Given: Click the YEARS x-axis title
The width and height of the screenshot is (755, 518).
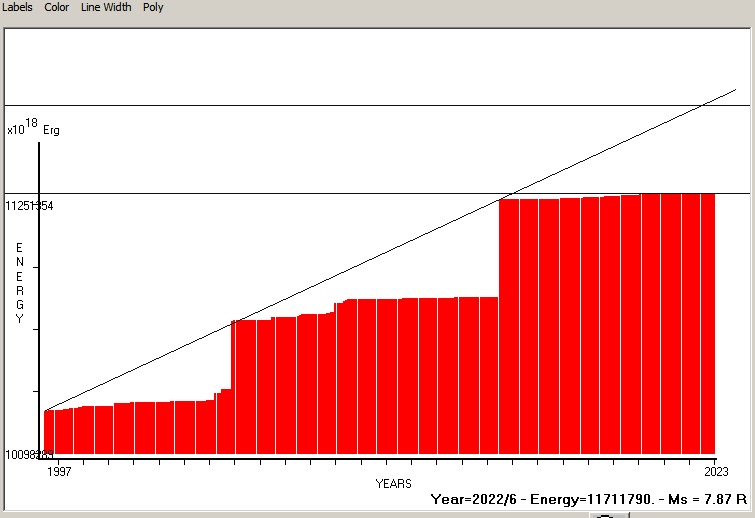Looking at the screenshot, I should point(393,484).
